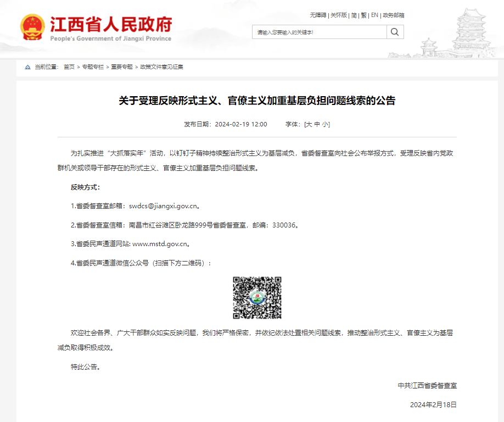Image resolution: width=504 pixels, height=422 pixels.
Task: Click the magnifier search icon
Action: (x=394, y=32)
